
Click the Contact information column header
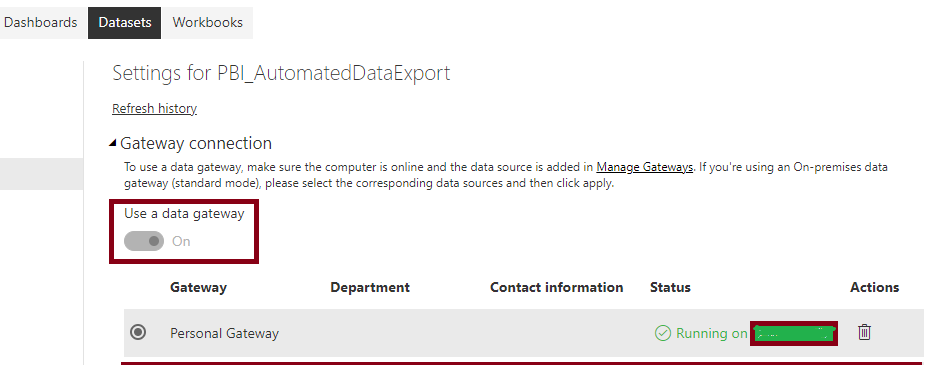tap(557, 287)
